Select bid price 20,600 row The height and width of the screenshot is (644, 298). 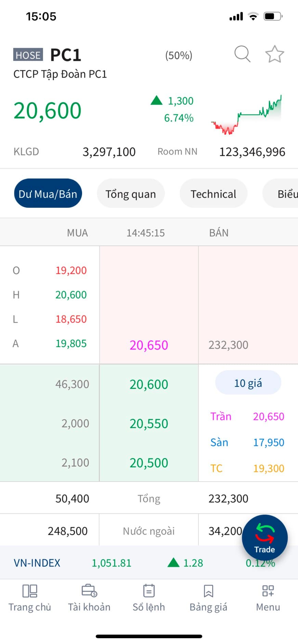point(149,385)
